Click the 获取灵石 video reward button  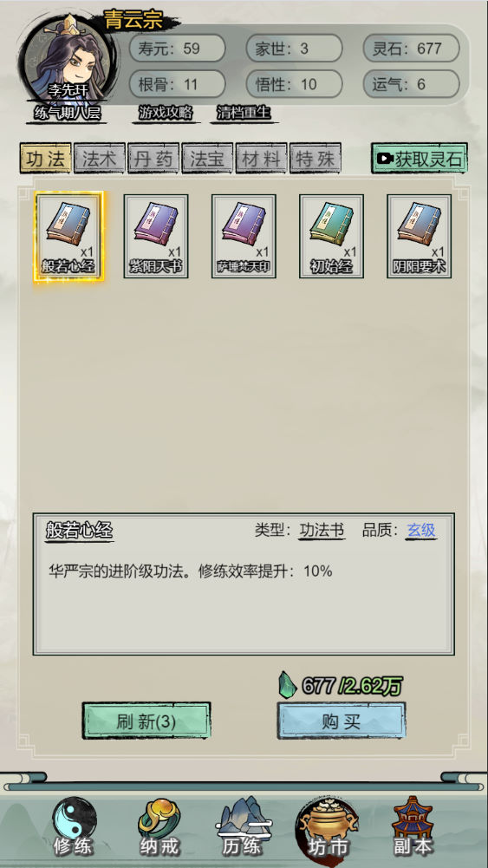click(420, 159)
